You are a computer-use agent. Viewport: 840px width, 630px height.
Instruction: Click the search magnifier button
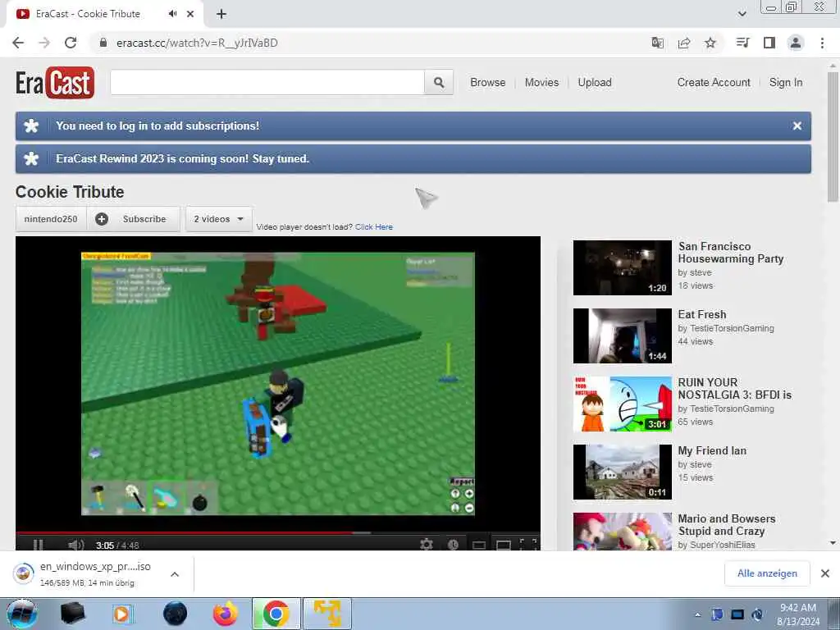(439, 83)
